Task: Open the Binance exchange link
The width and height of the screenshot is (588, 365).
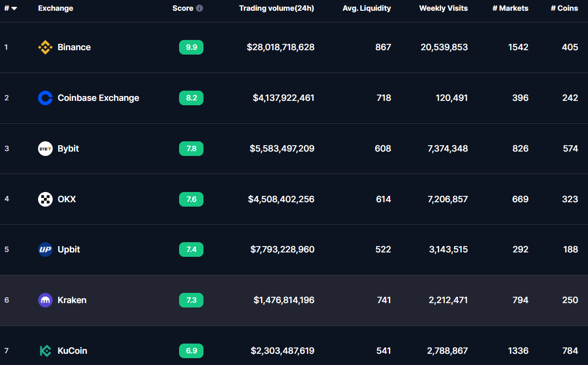Action: 74,47
